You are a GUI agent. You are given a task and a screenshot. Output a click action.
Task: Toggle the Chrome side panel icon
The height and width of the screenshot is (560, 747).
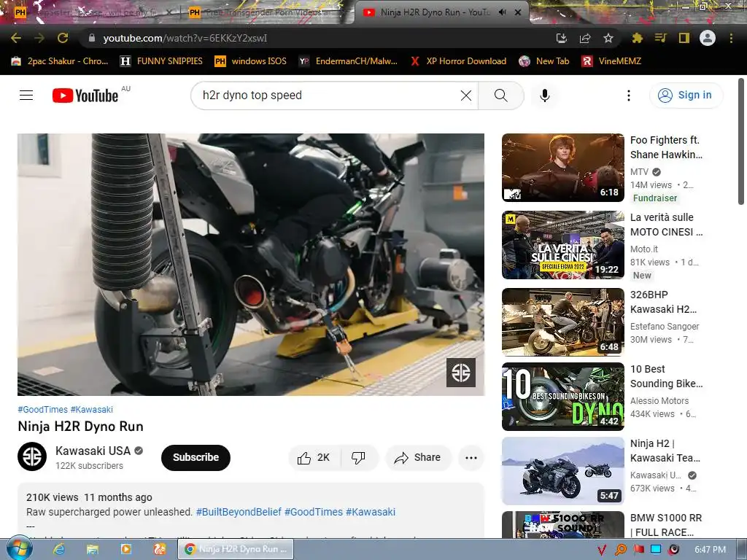point(684,38)
